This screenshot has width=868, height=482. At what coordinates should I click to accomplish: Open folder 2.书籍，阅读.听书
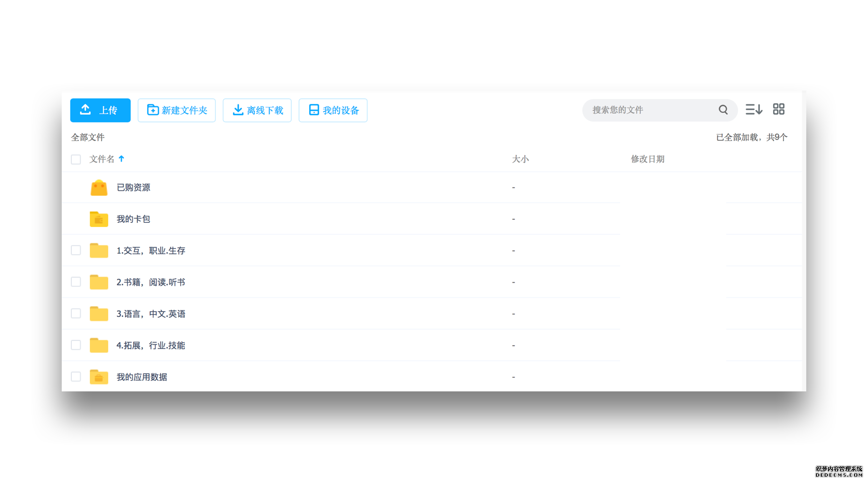tap(151, 282)
